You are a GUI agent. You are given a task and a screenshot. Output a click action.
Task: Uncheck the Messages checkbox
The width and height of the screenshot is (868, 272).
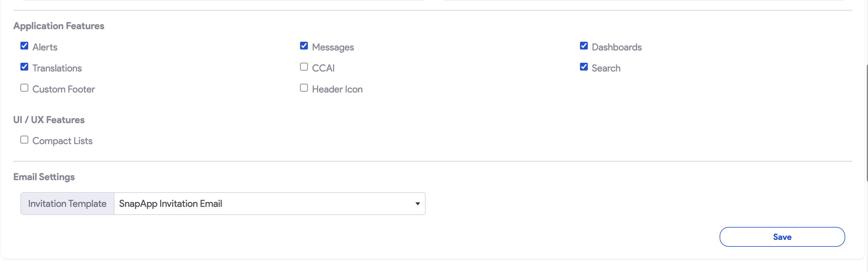[304, 45]
